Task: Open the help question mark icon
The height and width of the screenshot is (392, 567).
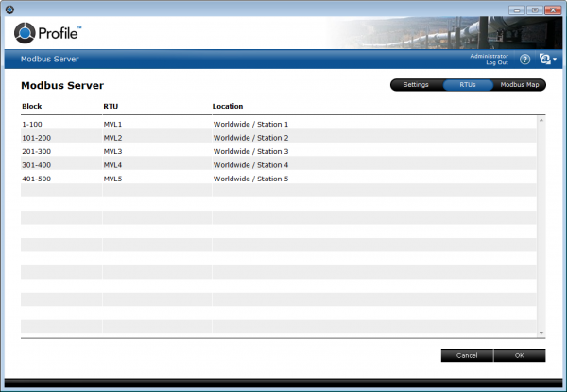Action: 524,60
